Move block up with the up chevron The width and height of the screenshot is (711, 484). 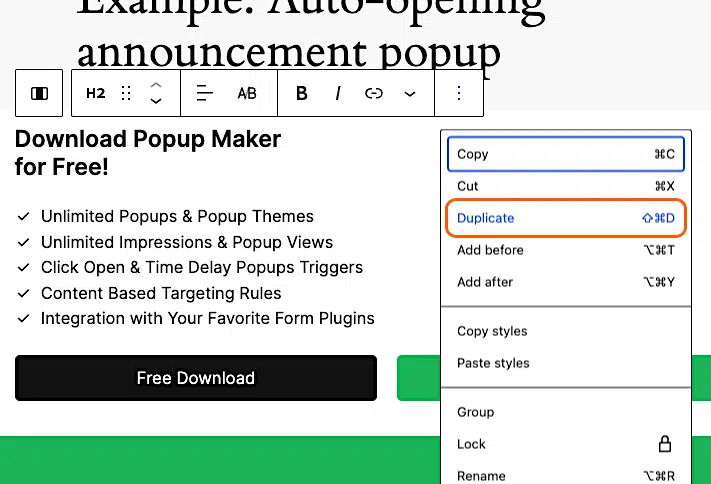(156, 85)
